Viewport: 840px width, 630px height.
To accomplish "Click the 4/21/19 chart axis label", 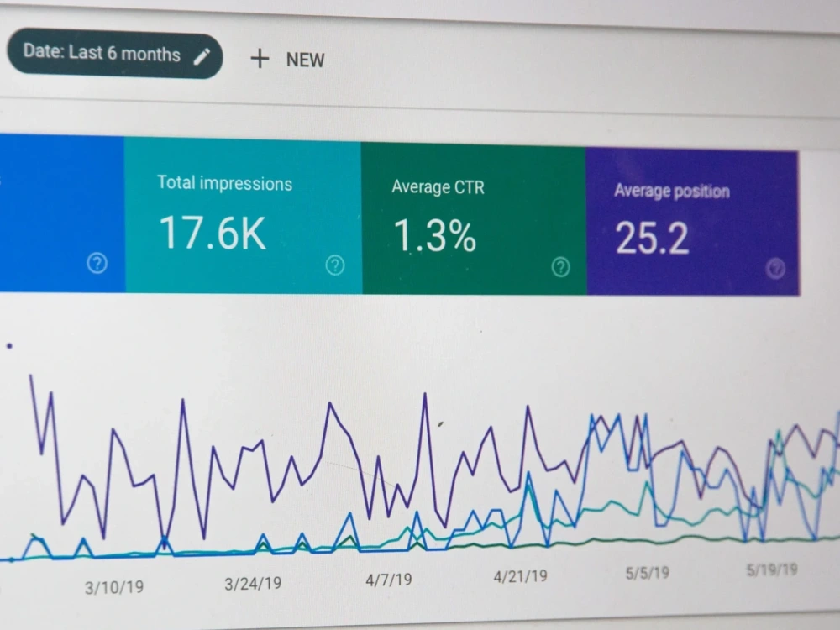I will coord(520,576).
